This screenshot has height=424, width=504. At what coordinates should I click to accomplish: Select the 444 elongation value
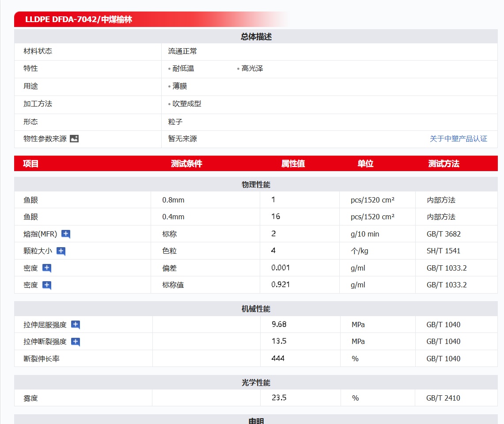tap(278, 359)
